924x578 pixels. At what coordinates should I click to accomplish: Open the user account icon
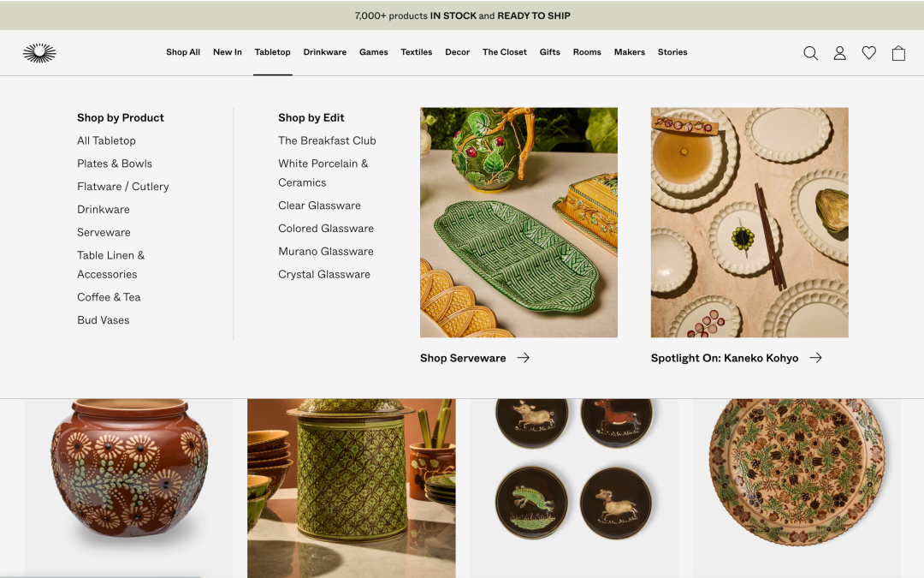click(x=840, y=53)
